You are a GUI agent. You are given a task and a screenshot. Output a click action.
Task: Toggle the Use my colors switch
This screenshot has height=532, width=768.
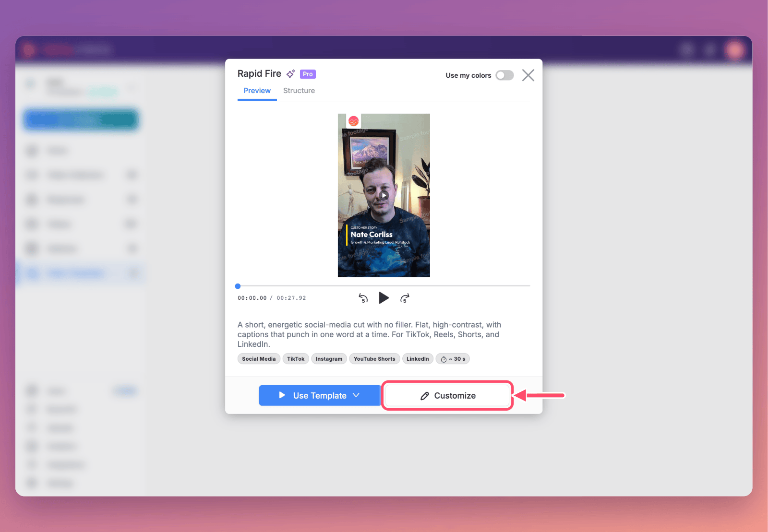(x=504, y=75)
